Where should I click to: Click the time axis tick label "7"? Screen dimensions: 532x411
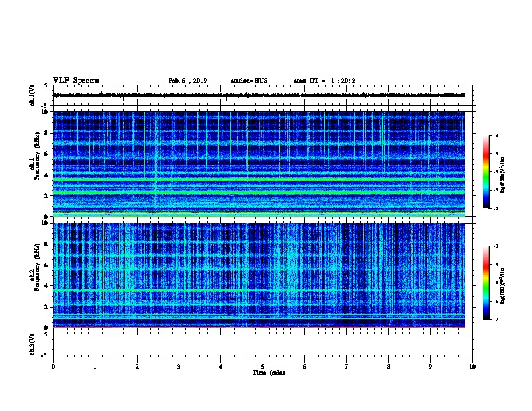pyautogui.click(x=347, y=367)
